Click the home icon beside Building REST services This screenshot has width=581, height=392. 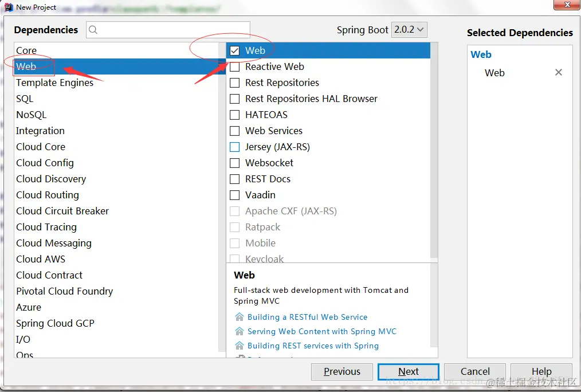pos(240,346)
